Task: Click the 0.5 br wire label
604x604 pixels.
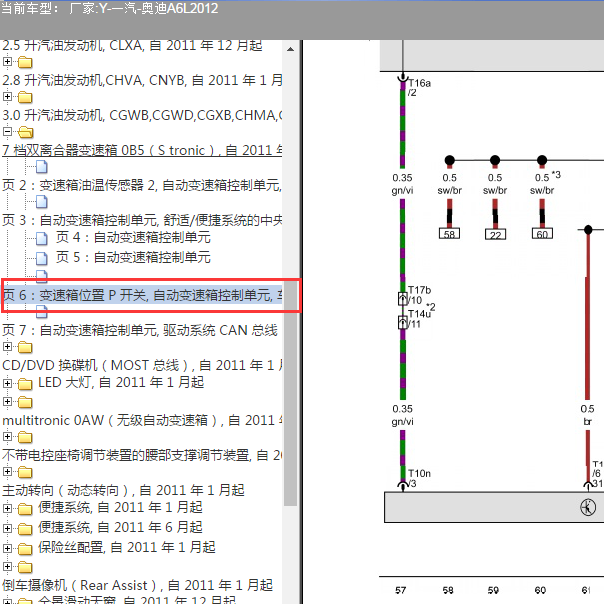Action: tap(587, 415)
